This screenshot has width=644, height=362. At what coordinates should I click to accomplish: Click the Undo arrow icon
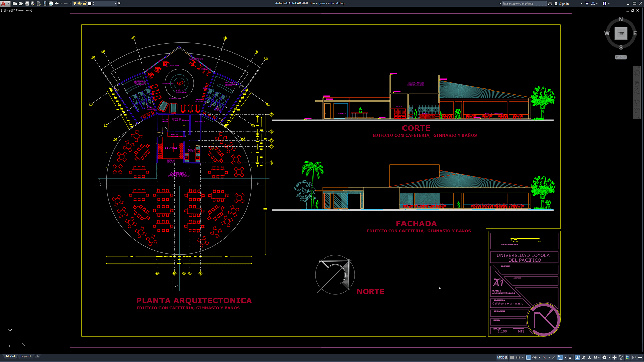coord(57,3)
